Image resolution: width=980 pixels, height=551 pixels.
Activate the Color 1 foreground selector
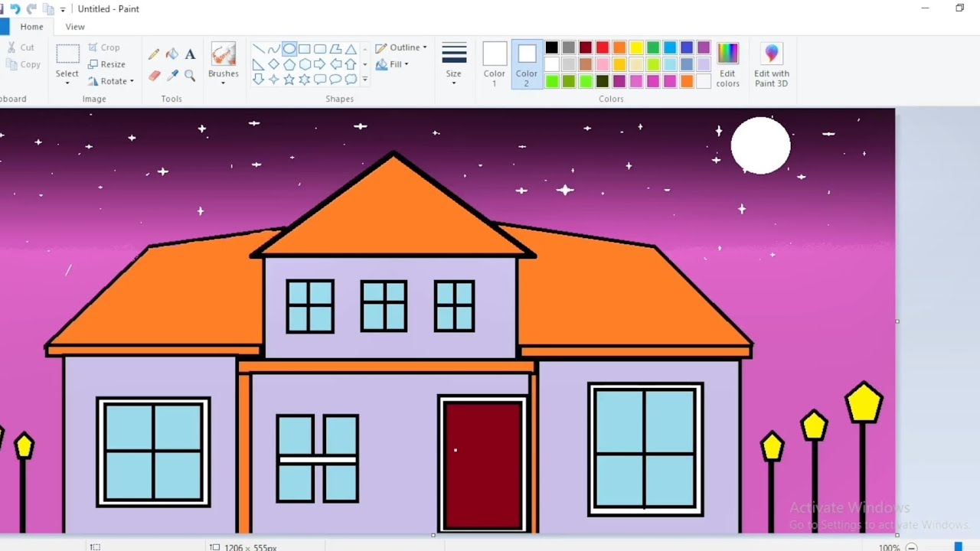coord(495,64)
